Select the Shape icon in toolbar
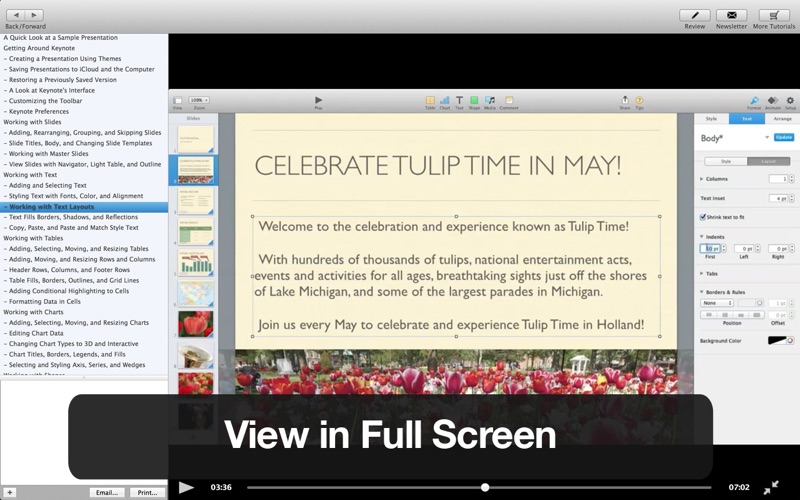The image size is (800, 500). (474, 101)
